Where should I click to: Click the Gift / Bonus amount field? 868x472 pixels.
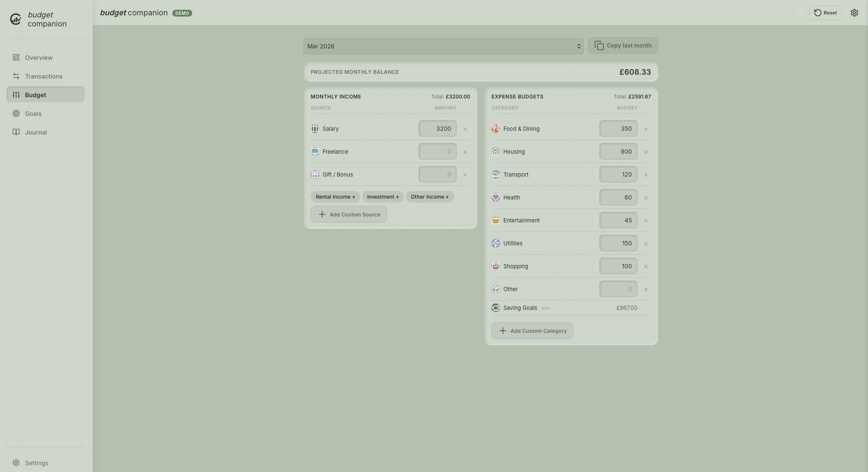point(437,174)
